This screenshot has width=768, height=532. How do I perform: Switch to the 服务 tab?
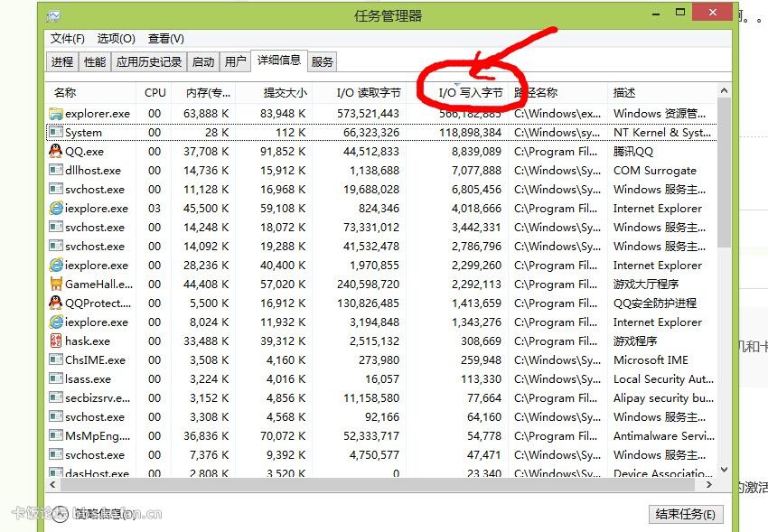[323, 61]
